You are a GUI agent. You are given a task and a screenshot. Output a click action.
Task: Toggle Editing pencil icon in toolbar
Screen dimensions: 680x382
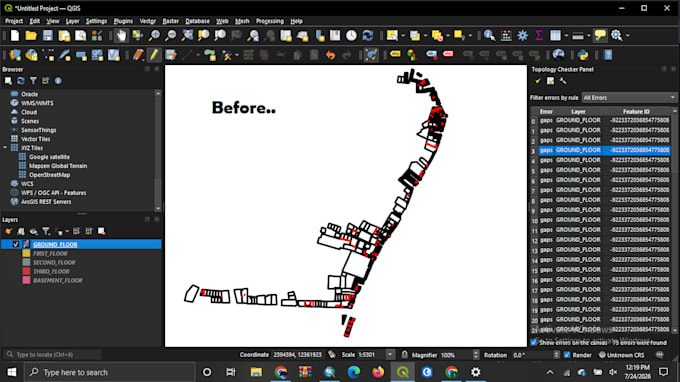154,55
